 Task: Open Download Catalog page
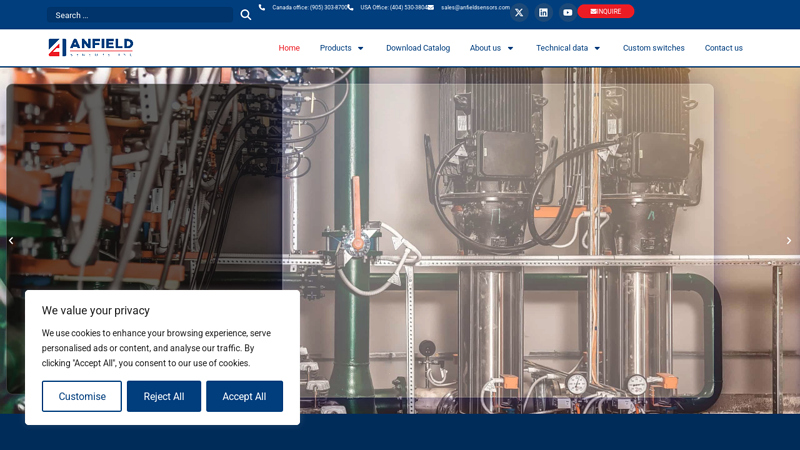418,48
